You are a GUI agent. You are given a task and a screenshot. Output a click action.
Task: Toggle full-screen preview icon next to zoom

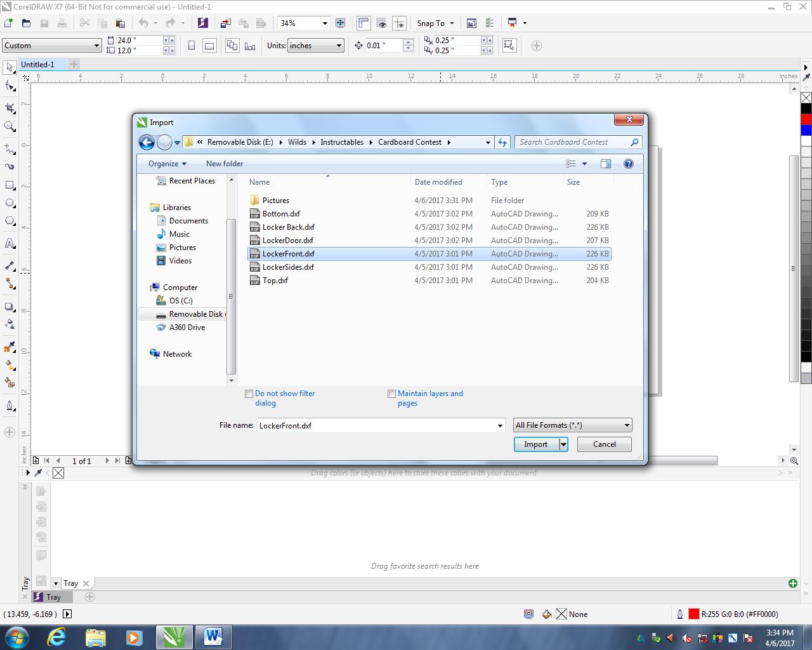[341, 23]
